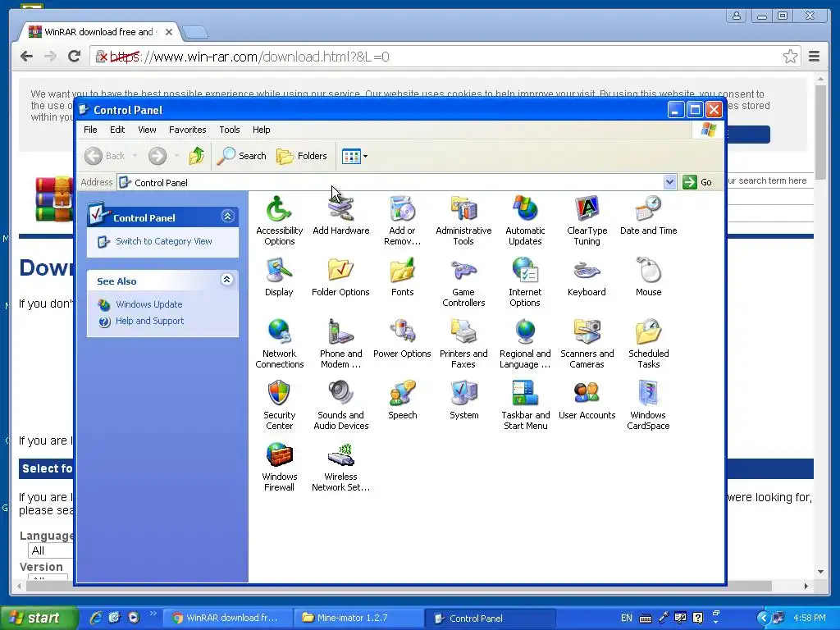Open the System properties icon
This screenshot has height=630, width=840.
(463, 400)
